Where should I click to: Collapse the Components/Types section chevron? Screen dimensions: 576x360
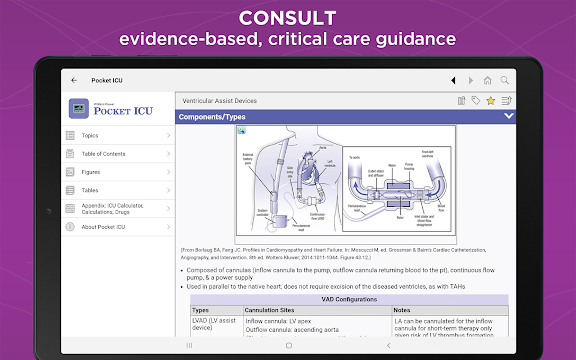[509, 116]
